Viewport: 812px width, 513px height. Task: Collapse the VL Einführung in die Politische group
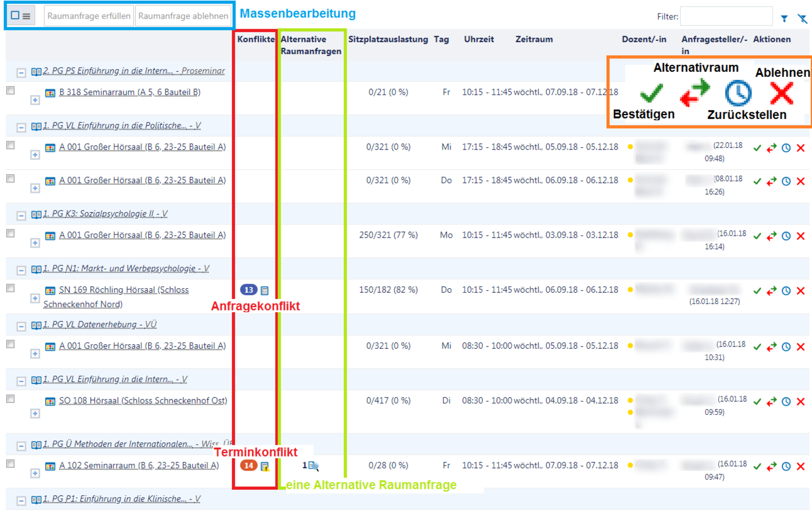pos(21,128)
